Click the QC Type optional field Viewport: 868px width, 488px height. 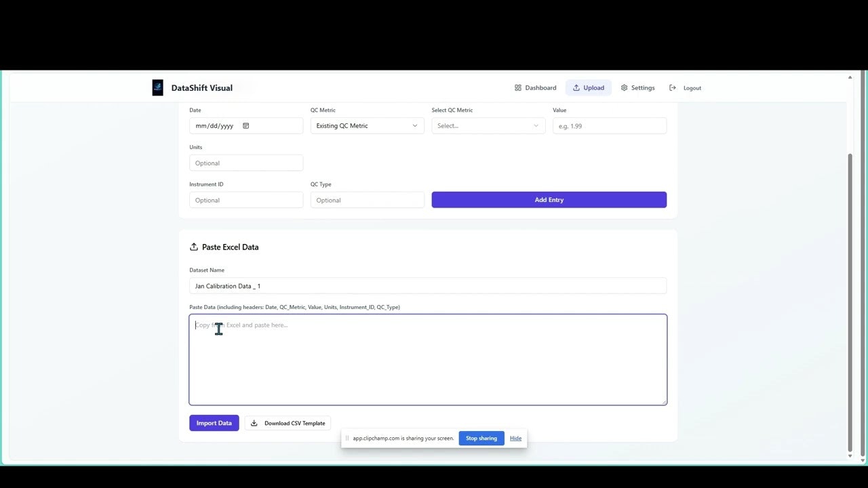[x=367, y=200]
